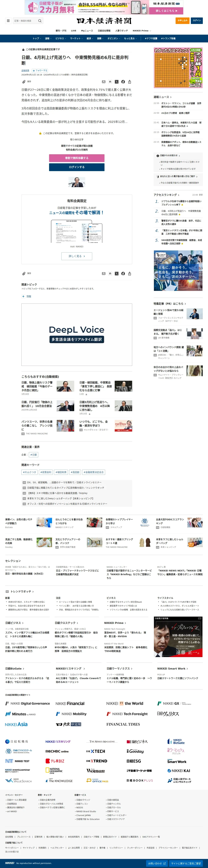The image size is (208, 868).
Task: Go to 朝刊・夕刊 in the top menu
Action: point(61,31)
